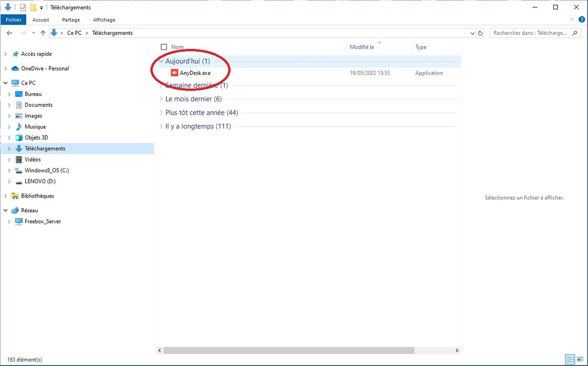Refresh the Téléchargements folder view
Viewport: 588px width, 366px height.
480,33
